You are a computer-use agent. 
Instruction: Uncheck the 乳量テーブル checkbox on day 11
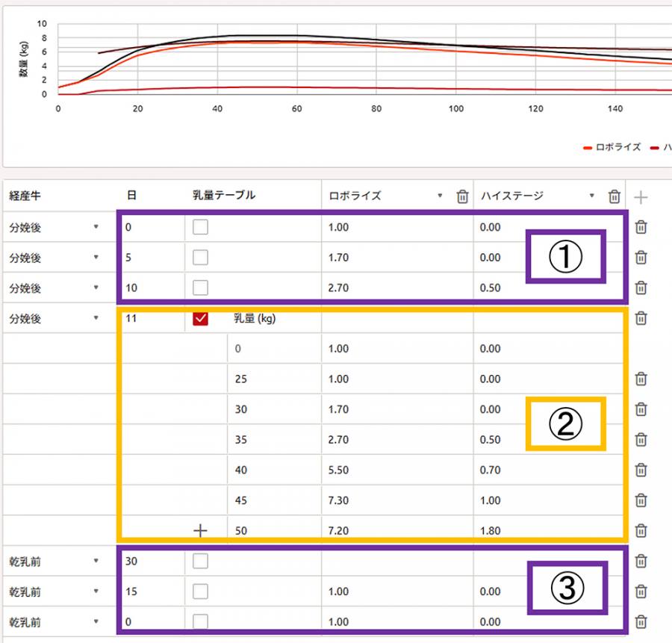(200, 319)
